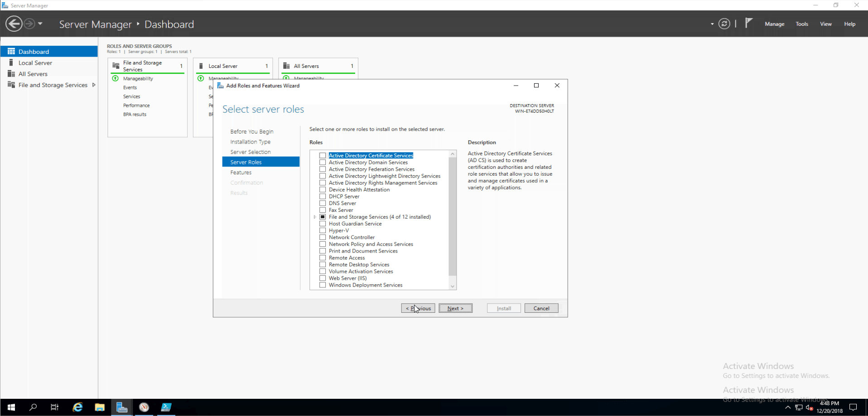
Task: Check the Hyper-V role
Action: tap(323, 230)
